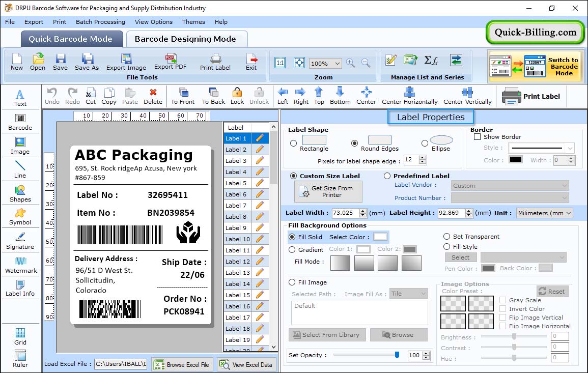Viewport: 588px width, 373px height.
Task: Pick the Line drawing tool
Action: 20,169
